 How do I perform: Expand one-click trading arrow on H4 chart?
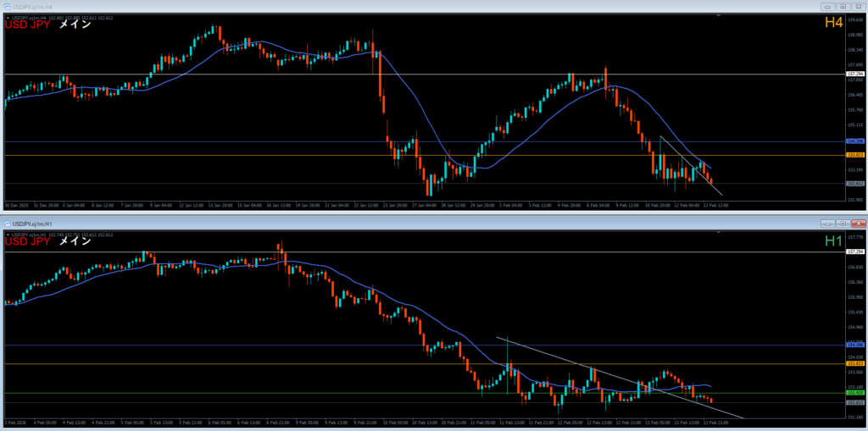8,16
